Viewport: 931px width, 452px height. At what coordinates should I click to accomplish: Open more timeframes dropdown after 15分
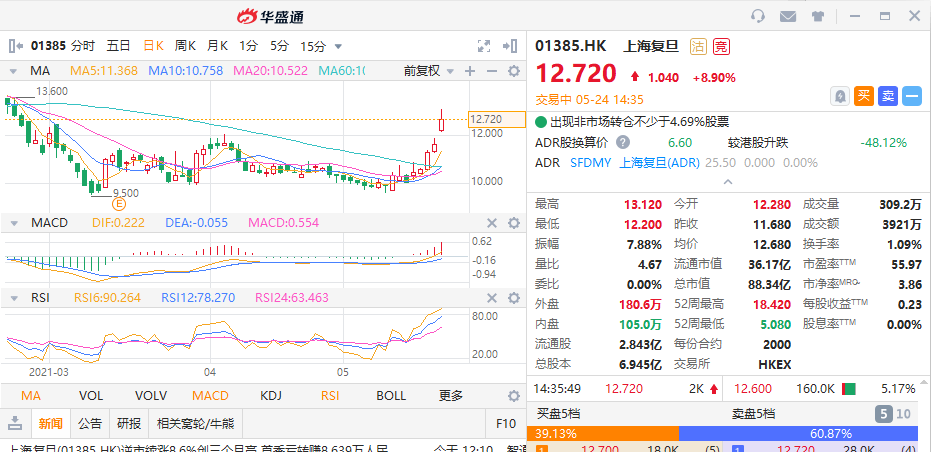coord(338,46)
